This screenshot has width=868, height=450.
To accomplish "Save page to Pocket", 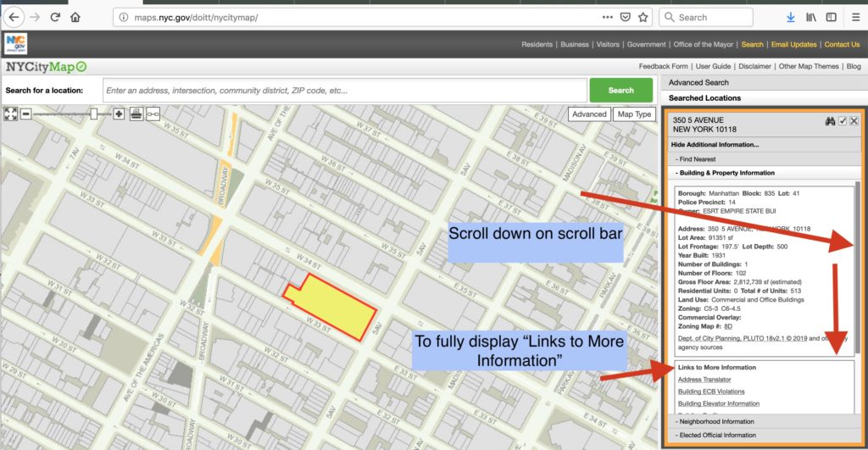I will coord(625,17).
